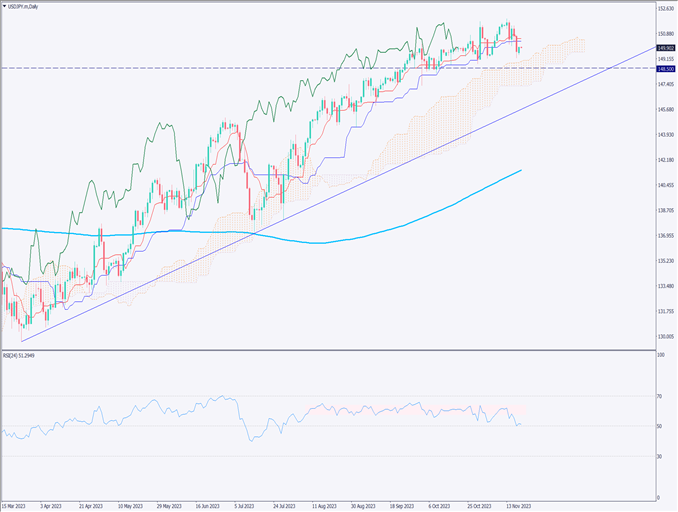Click the divider between price chart and RSI
Image resolution: width=678 pixels, height=512 pixels.
pyautogui.click(x=328, y=348)
